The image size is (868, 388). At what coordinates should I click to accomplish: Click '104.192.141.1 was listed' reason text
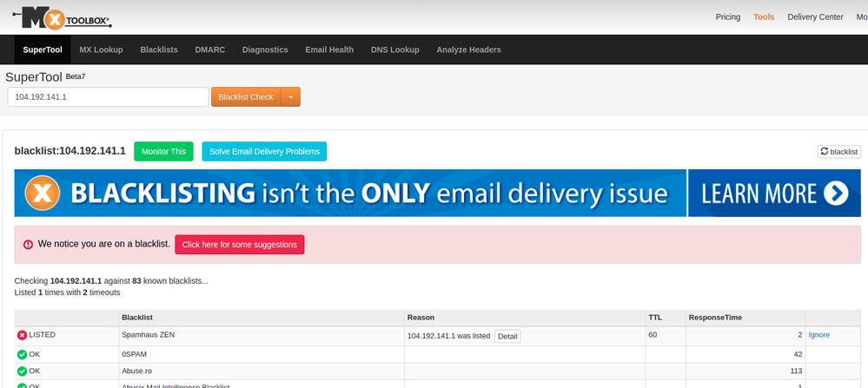click(x=448, y=336)
